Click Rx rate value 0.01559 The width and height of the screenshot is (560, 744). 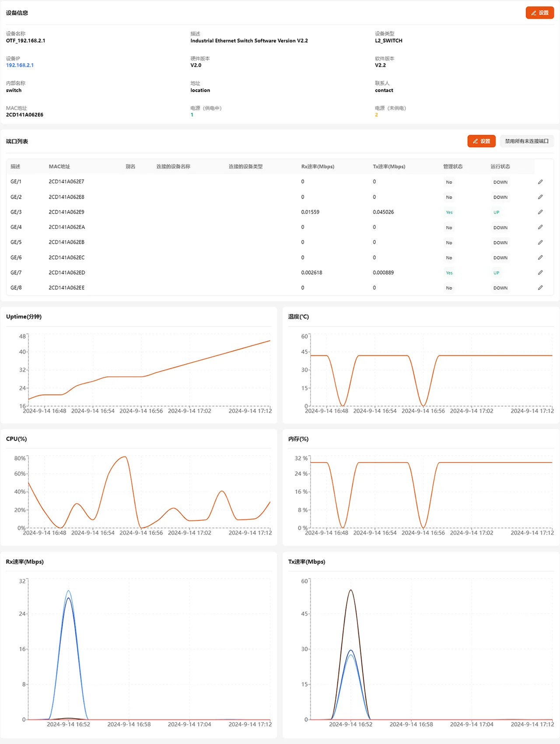coord(310,212)
